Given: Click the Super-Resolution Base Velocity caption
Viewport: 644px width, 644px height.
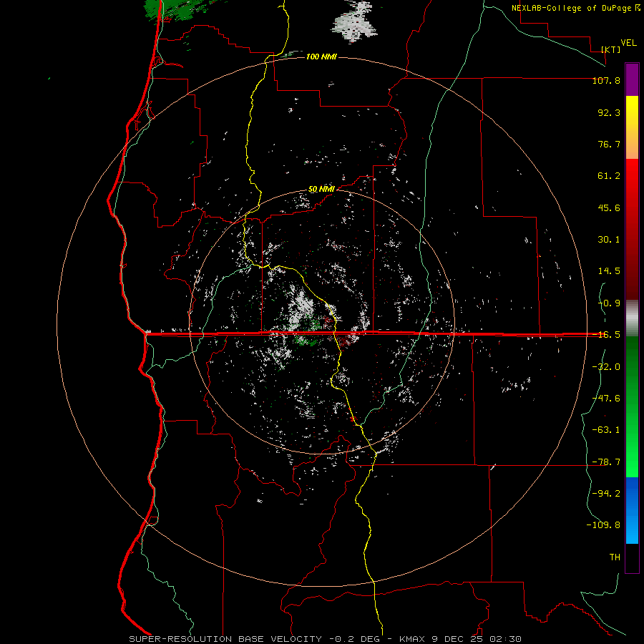Looking at the screenshot, I should tap(325, 639).
